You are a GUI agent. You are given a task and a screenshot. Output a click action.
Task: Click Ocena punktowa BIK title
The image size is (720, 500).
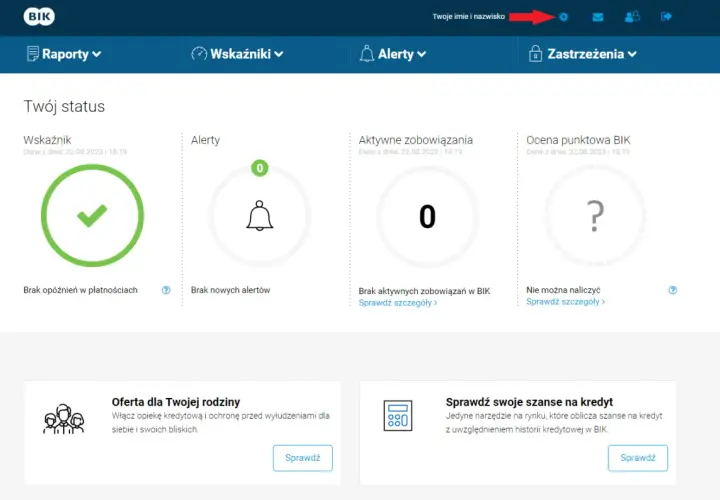[578, 140]
